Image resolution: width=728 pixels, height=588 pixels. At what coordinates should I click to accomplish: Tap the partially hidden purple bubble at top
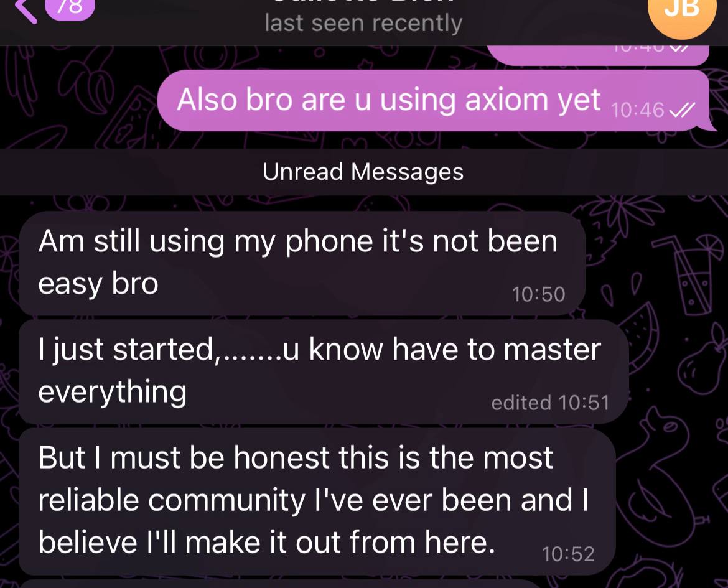(x=598, y=55)
